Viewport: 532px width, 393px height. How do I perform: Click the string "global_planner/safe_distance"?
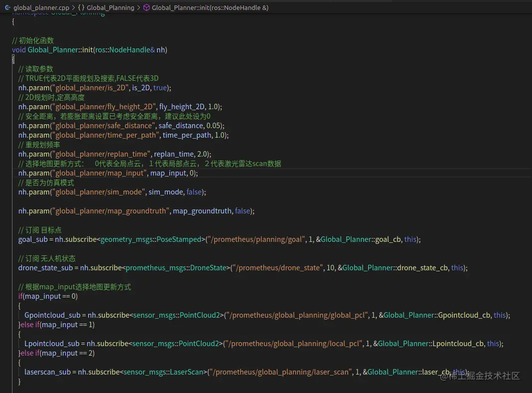[x=104, y=126]
